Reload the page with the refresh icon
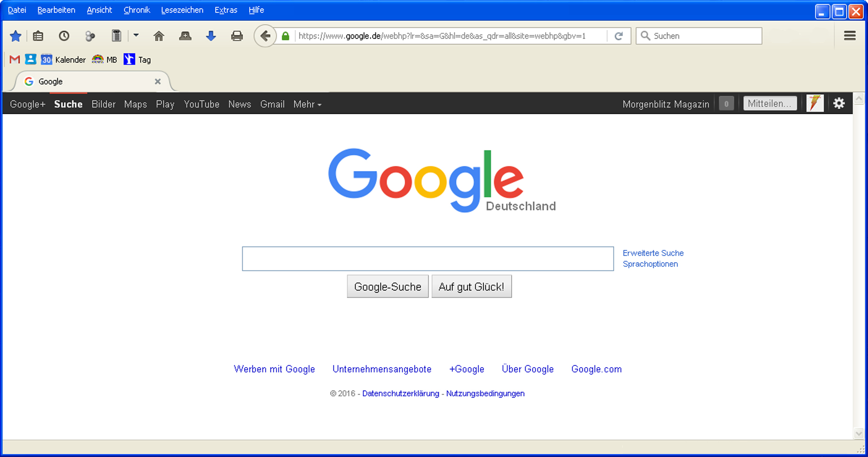 click(619, 36)
